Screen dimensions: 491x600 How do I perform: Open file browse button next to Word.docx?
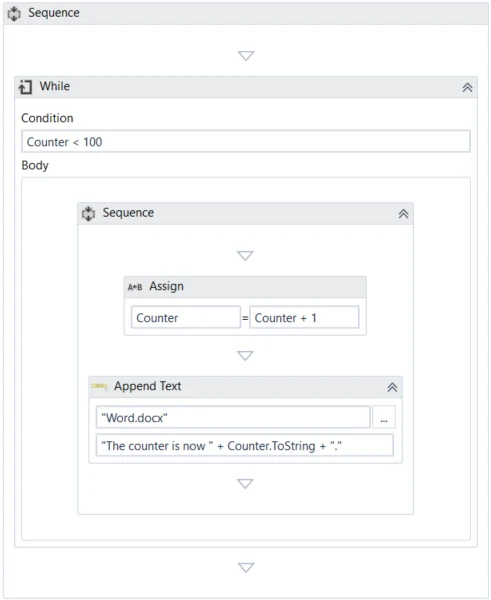click(384, 417)
